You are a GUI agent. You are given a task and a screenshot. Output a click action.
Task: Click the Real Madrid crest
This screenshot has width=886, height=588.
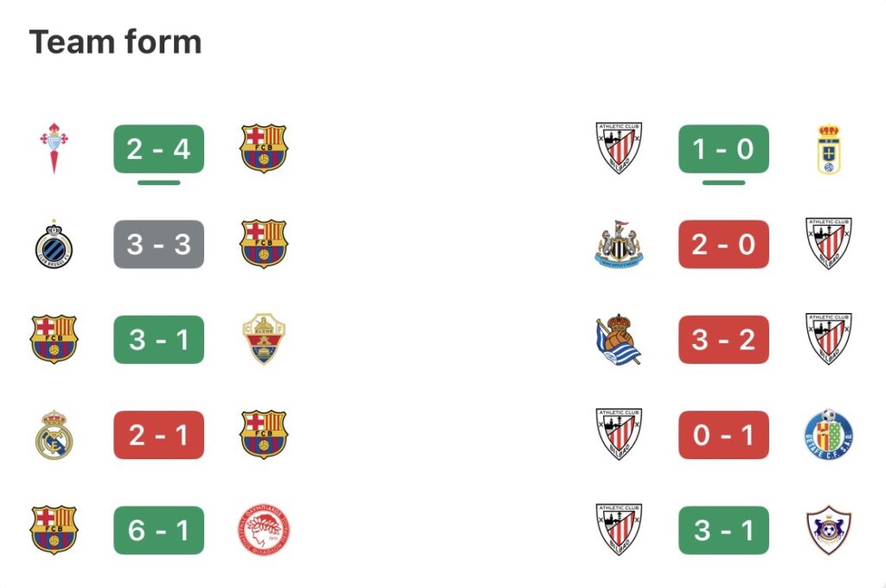coord(55,434)
